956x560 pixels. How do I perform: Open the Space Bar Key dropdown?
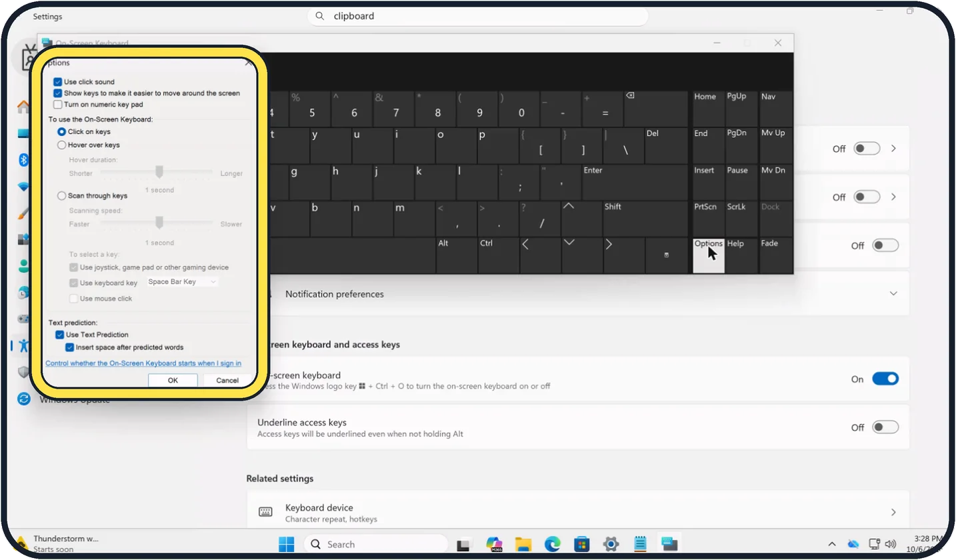point(182,282)
